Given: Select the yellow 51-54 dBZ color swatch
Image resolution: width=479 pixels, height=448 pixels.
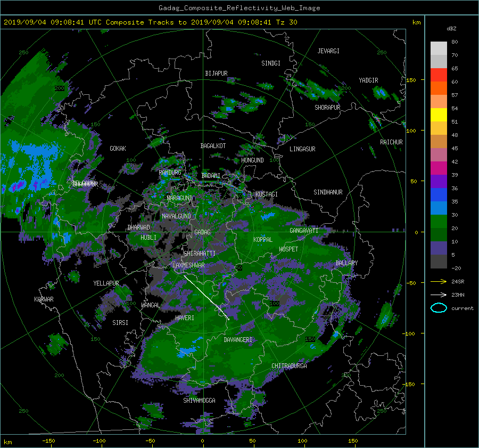Looking at the screenshot, I should tap(439, 115).
